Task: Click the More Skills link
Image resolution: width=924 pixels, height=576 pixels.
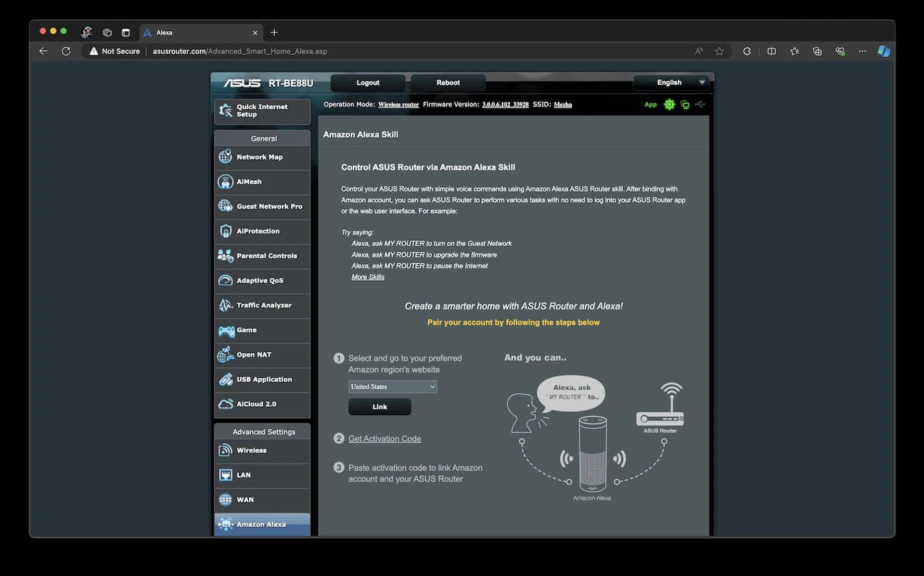Action: [368, 277]
